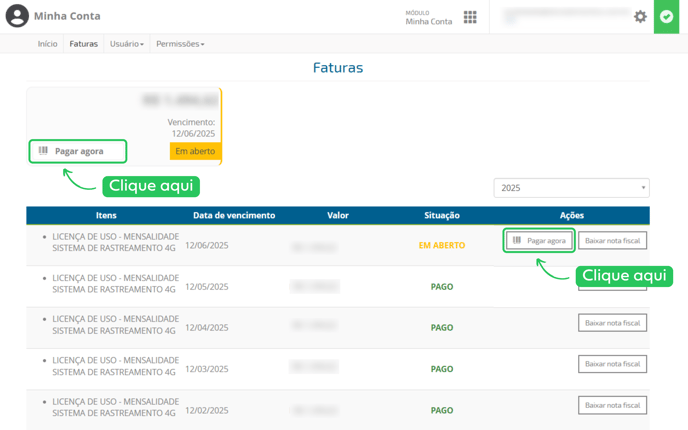Click the EM ABERTO status text
The image size is (688, 430).
point(442,245)
